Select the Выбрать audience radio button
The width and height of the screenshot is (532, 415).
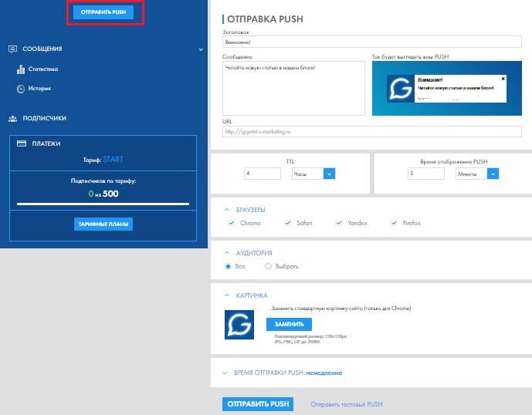(268, 266)
